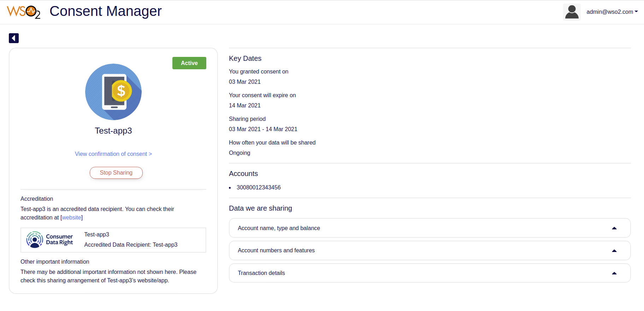
Task: Click the Stop Sharing button
Action: click(116, 173)
